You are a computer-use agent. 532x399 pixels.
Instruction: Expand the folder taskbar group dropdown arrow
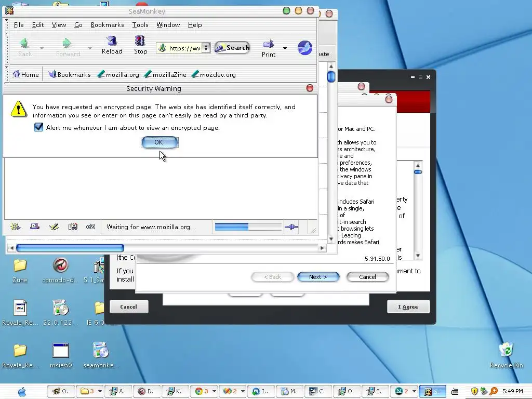(x=100, y=391)
